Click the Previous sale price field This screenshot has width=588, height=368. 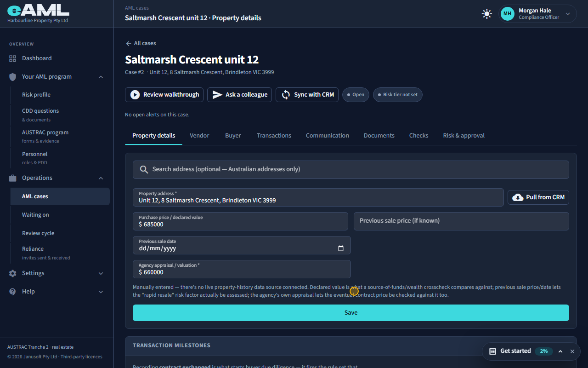pos(461,221)
